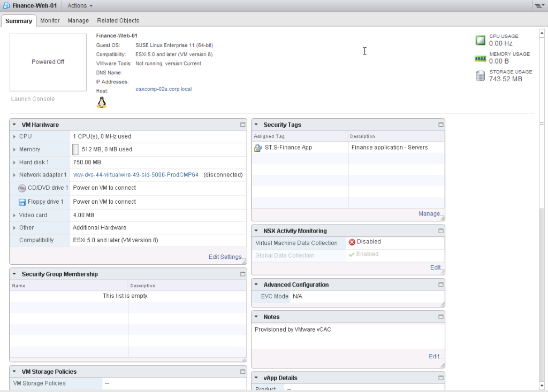The image size is (548, 392).
Task: Collapse the Security Tags panel
Action: 256,125
